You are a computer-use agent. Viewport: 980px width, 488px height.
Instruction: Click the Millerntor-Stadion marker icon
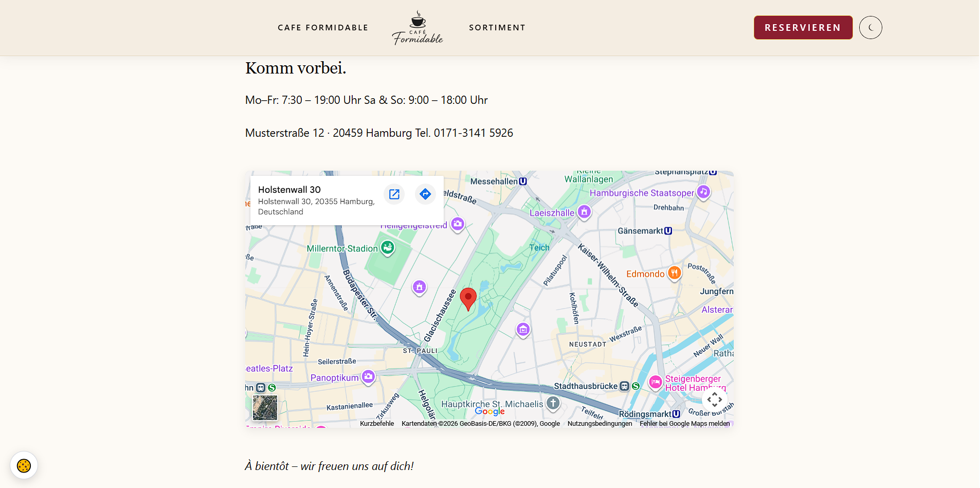(388, 248)
